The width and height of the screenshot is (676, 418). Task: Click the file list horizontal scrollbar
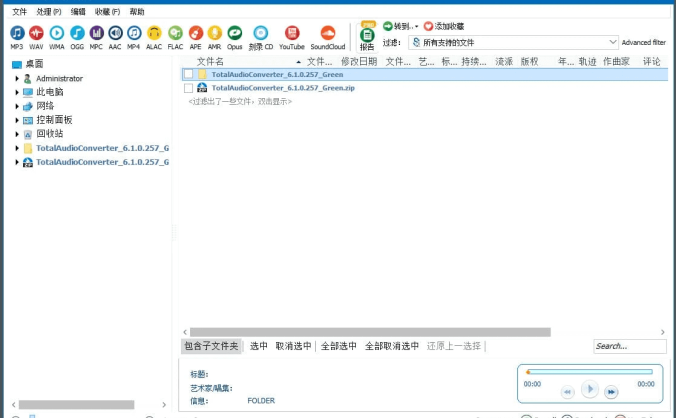(370, 332)
